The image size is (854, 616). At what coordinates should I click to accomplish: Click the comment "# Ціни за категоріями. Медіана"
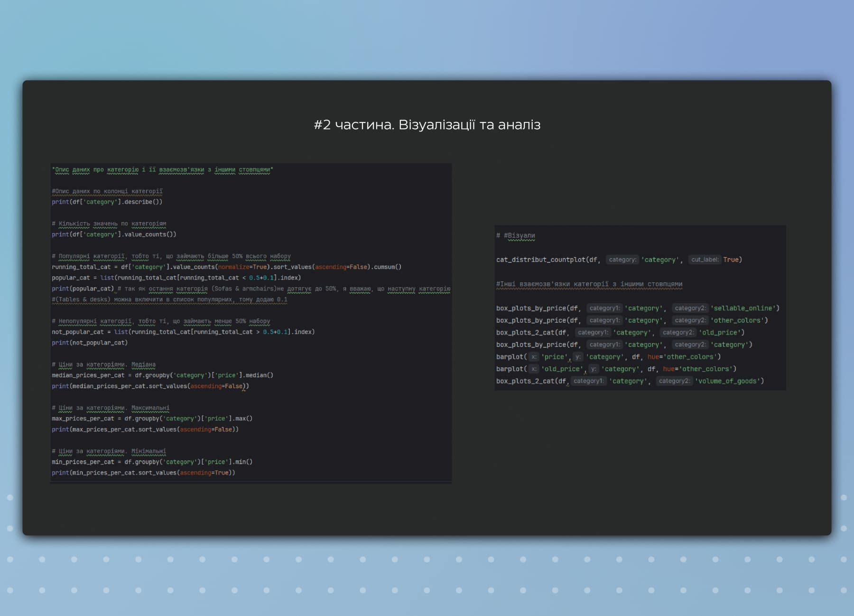click(x=104, y=364)
